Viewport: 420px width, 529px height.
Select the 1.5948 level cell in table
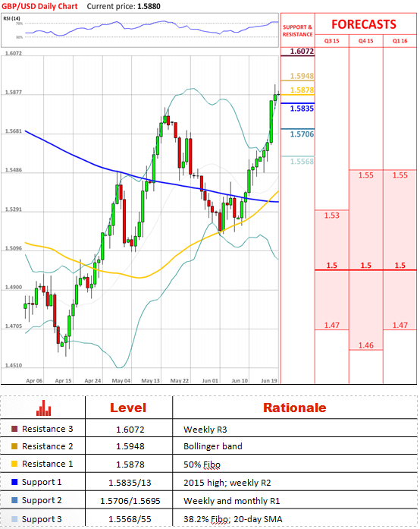(x=130, y=446)
